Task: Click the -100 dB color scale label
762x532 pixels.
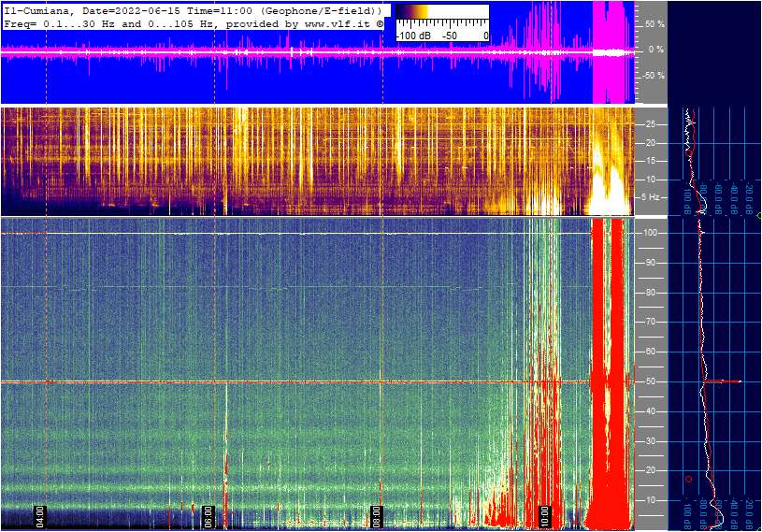Action: [x=414, y=36]
